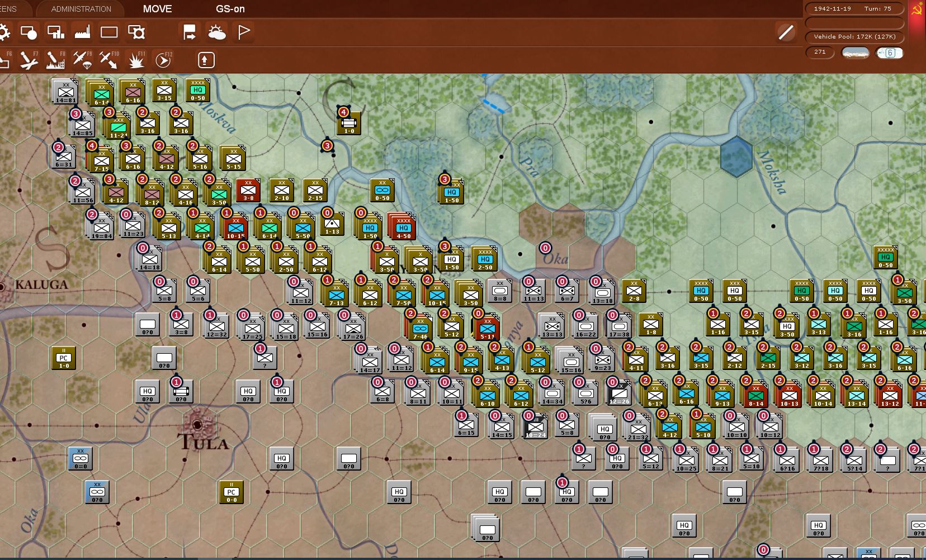The image size is (926, 560).
Task: Select the grey unit counter 14=81
Action: (65, 92)
